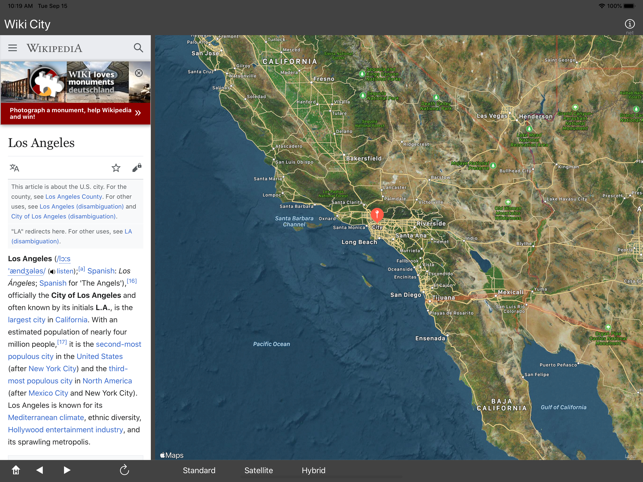Tap the Long Beach map label
Screen dimensions: 643x482
coord(359,242)
